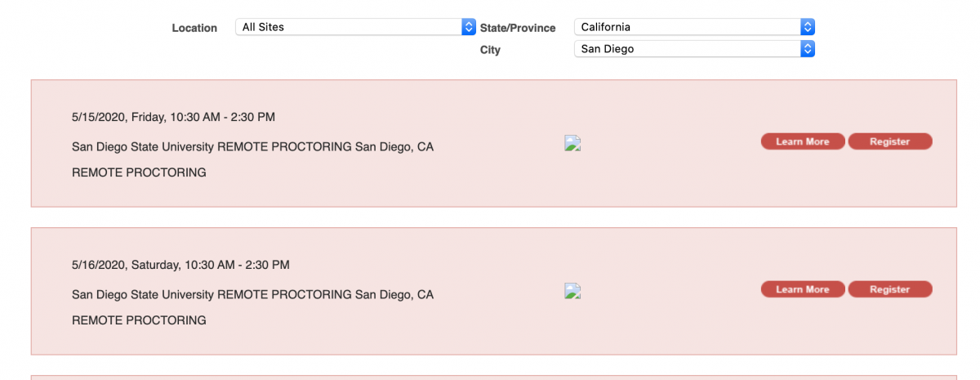This screenshot has width=980, height=380.
Task: Click San Diego State University text in Saturday listing
Action: [143, 294]
